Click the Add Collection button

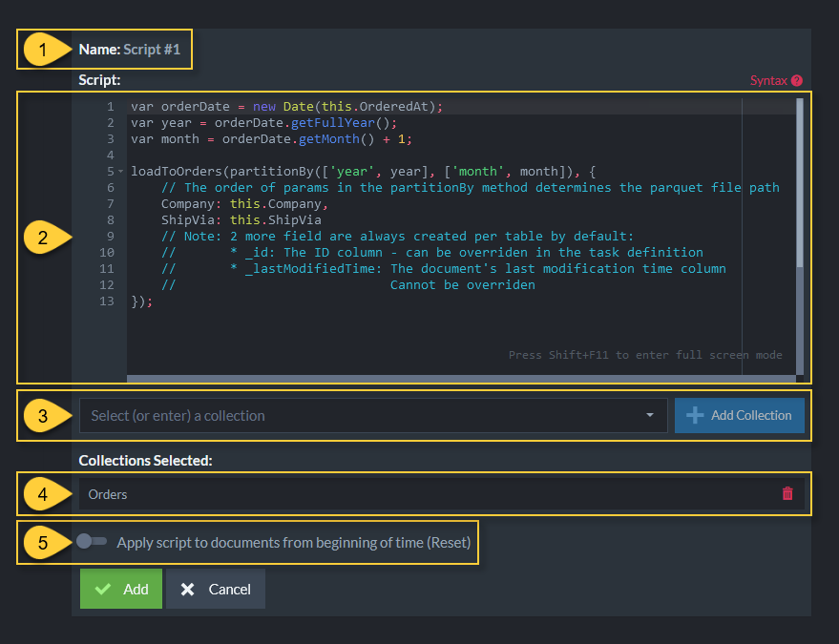(x=739, y=416)
